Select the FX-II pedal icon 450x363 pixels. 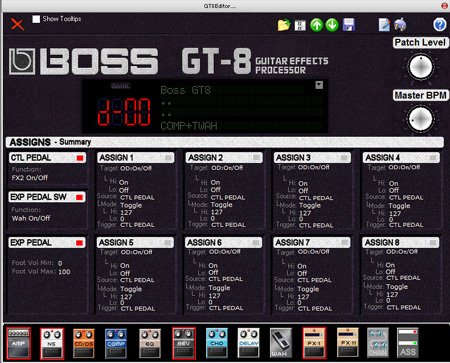[x=348, y=343]
